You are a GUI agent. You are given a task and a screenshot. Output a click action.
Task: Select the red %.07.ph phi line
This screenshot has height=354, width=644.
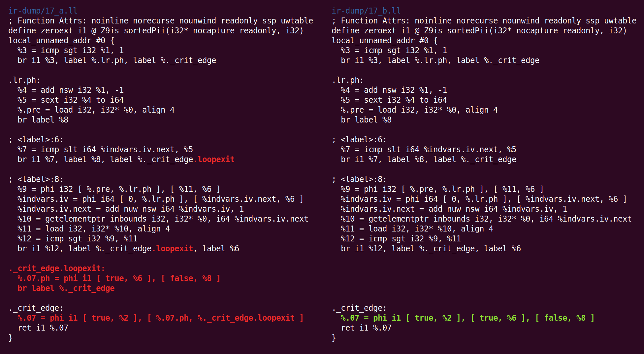pos(119,278)
